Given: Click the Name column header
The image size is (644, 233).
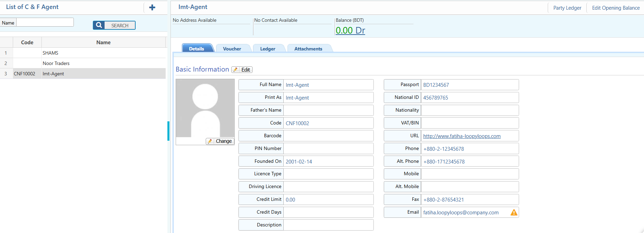Looking at the screenshot, I should point(104,42).
